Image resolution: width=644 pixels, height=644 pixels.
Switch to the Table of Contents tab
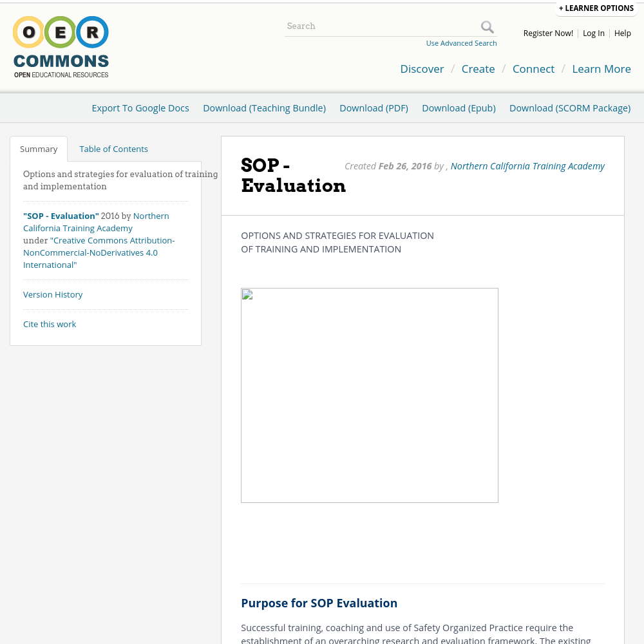113,149
